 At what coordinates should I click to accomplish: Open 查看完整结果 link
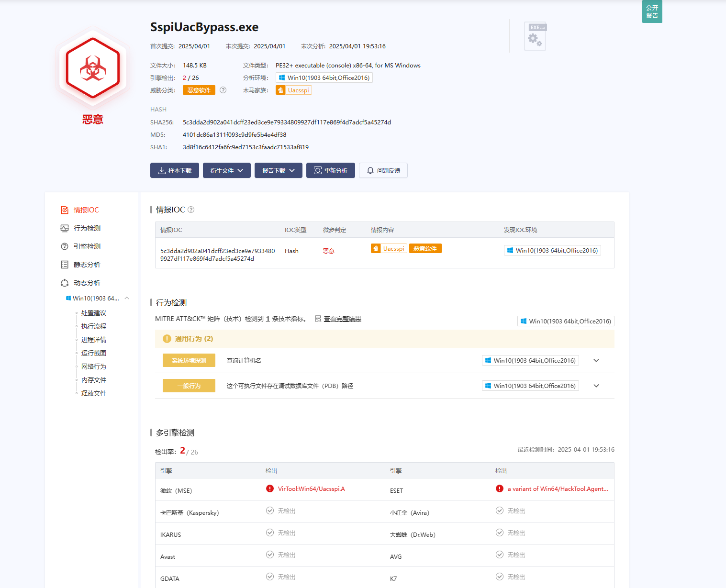pos(343,319)
